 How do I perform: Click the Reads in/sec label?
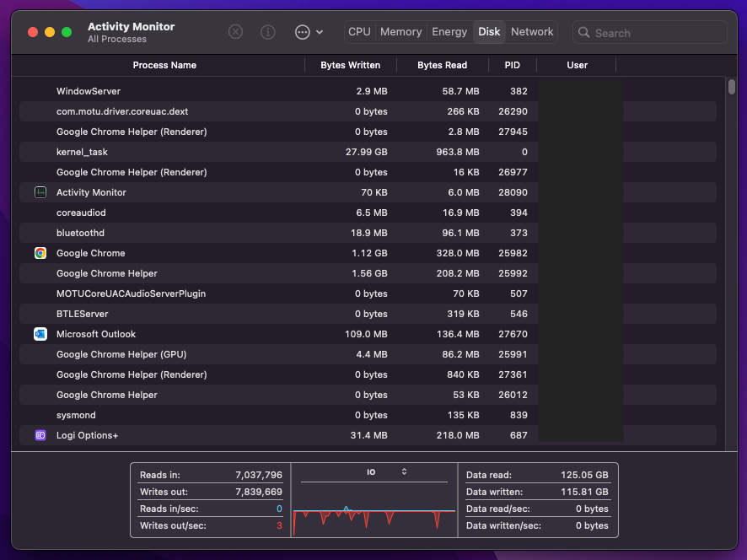pyautogui.click(x=169, y=509)
